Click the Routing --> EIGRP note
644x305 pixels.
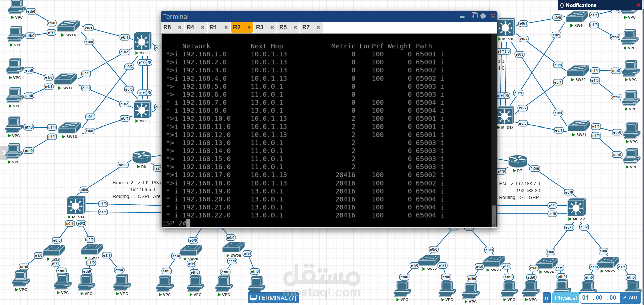click(519, 197)
